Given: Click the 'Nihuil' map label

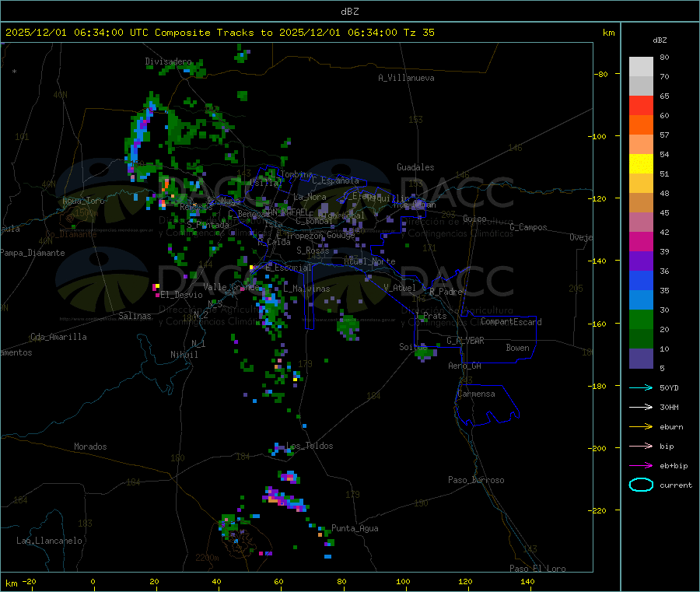Looking at the screenshot, I should point(184,355).
